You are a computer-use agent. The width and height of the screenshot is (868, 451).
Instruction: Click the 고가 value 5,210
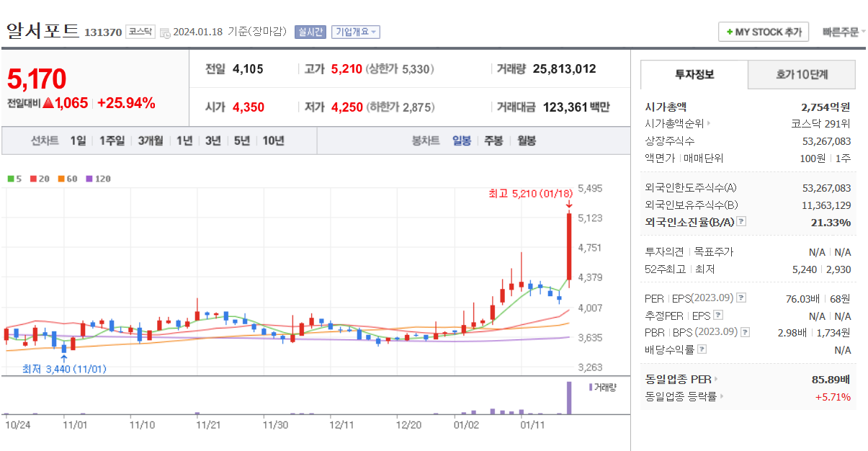pos(346,69)
